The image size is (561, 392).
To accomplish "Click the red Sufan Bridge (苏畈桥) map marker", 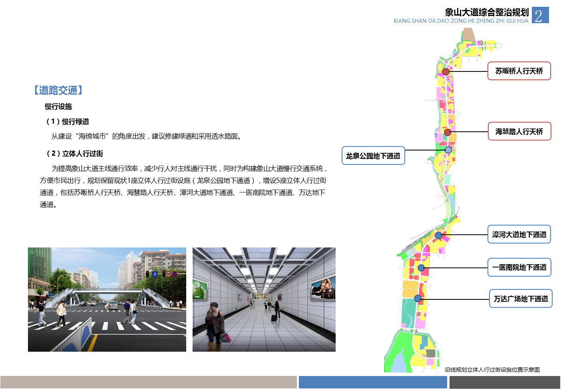I will pyautogui.click(x=446, y=72).
